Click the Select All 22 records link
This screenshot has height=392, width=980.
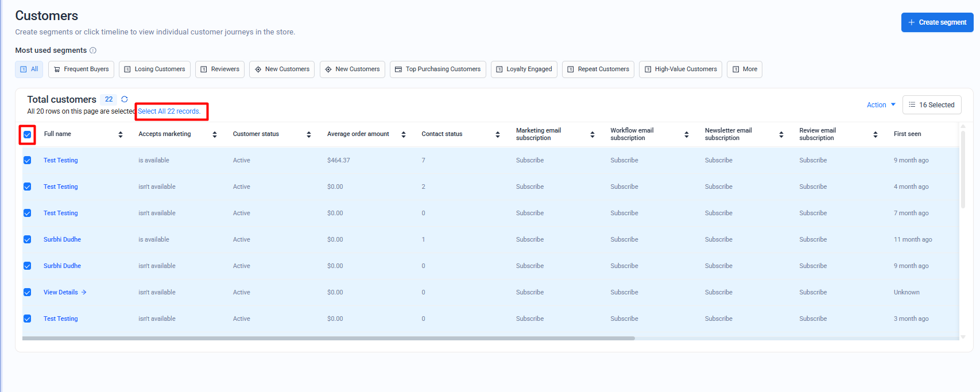(169, 111)
